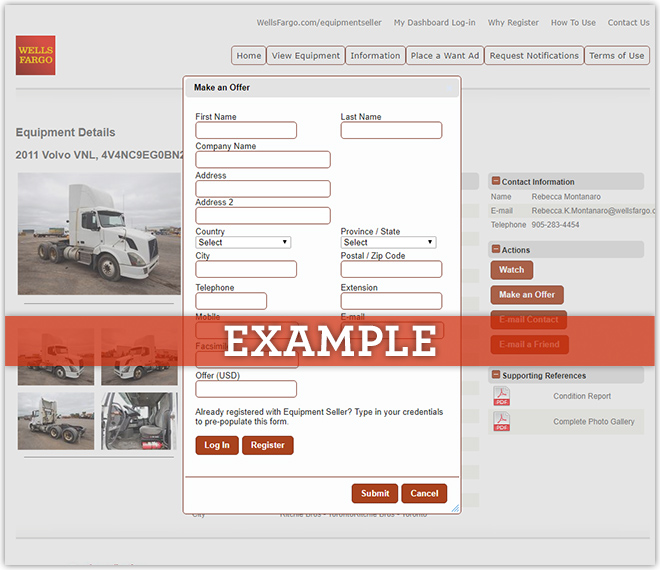Click the Register button in the dialog
The image size is (660, 570).
pyautogui.click(x=268, y=445)
